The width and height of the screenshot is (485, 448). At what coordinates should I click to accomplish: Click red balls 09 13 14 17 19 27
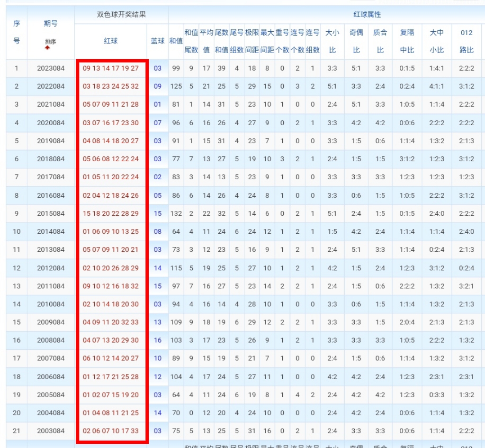pos(111,68)
